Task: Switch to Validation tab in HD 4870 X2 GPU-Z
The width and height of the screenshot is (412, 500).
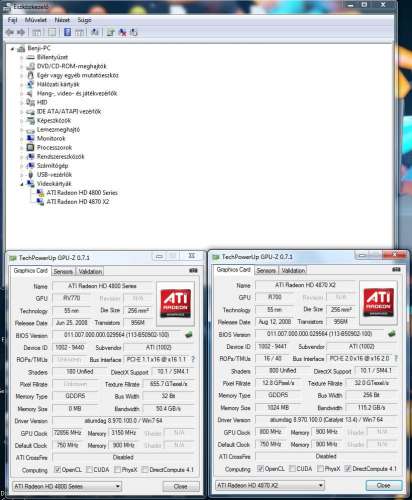Action: 293,270
